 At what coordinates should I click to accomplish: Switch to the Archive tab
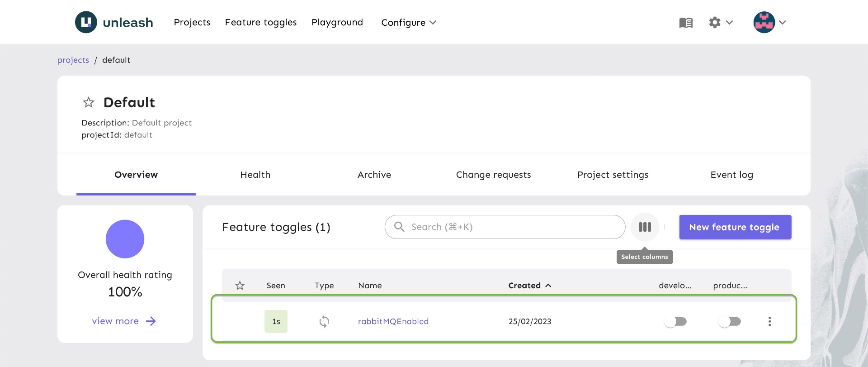point(374,175)
